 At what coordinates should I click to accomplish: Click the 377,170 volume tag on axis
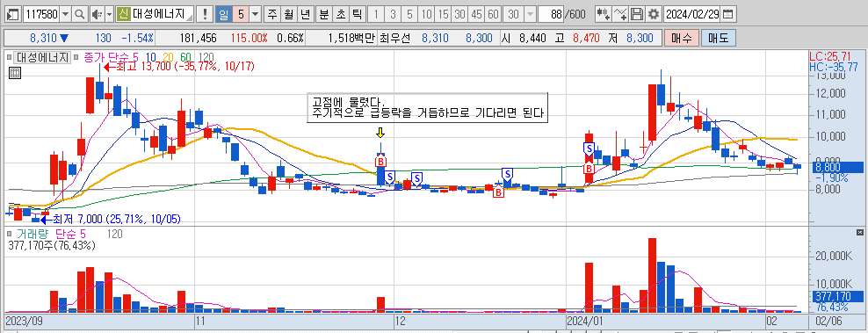[x=836, y=297]
